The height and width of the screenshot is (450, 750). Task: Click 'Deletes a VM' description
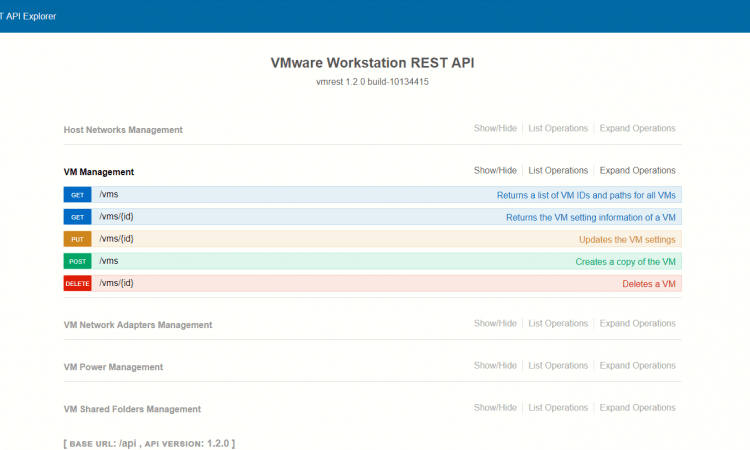[x=649, y=284]
